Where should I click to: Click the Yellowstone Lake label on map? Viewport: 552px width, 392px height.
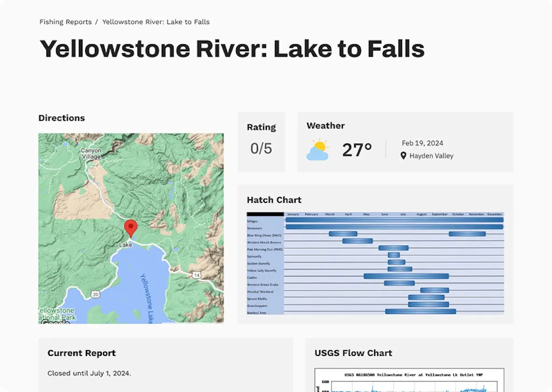pyautogui.click(x=148, y=298)
